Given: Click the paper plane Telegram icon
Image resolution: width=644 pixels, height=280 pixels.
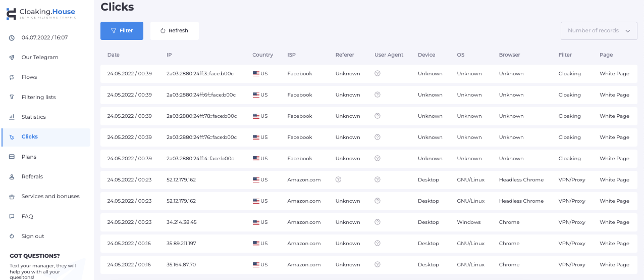Looking at the screenshot, I should point(12,58).
